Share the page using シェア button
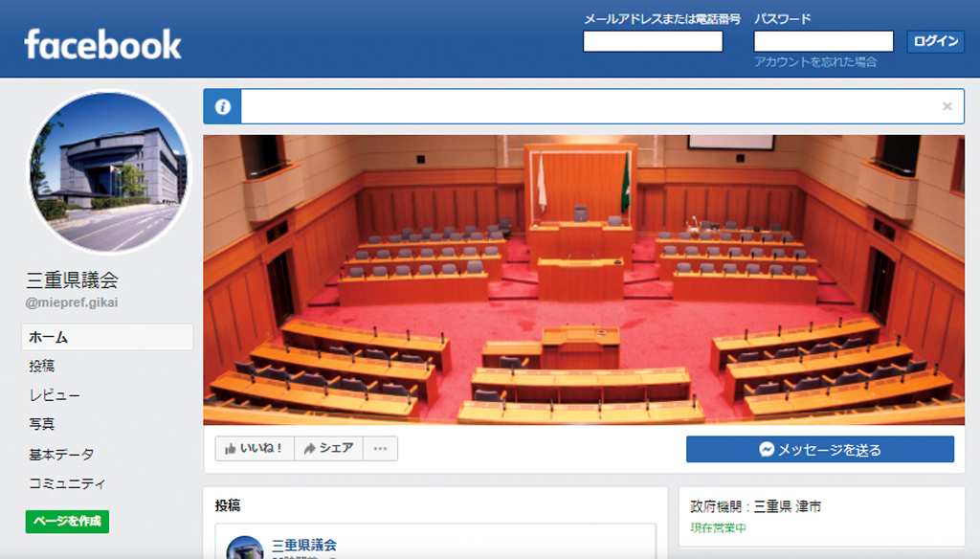 click(329, 448)
